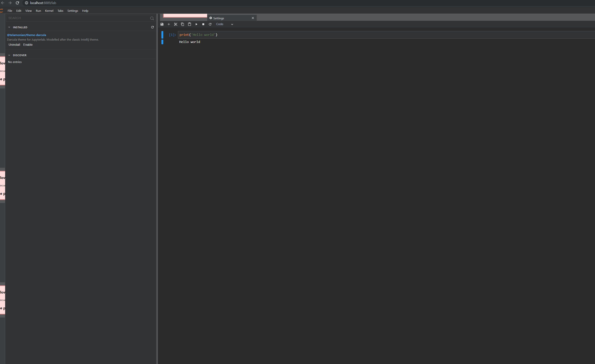Paste cell from the clipboard icon
This screenshot has width=595, height=364.
pos(189,24)
